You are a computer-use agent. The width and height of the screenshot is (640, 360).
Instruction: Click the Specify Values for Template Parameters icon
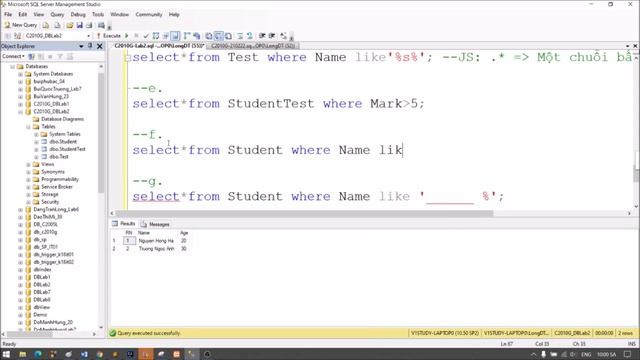(x=283, y=36)
